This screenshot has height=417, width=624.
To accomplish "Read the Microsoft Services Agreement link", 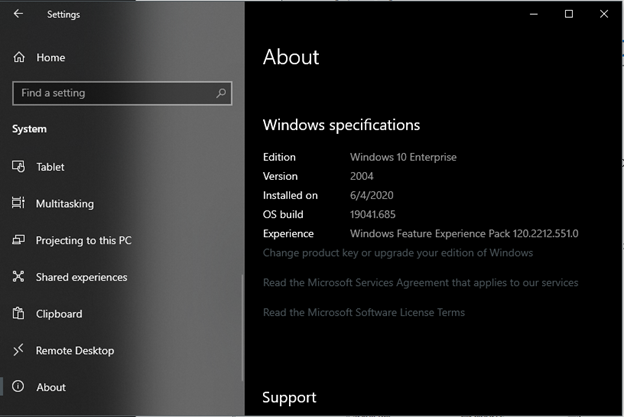I will [420, 283].
